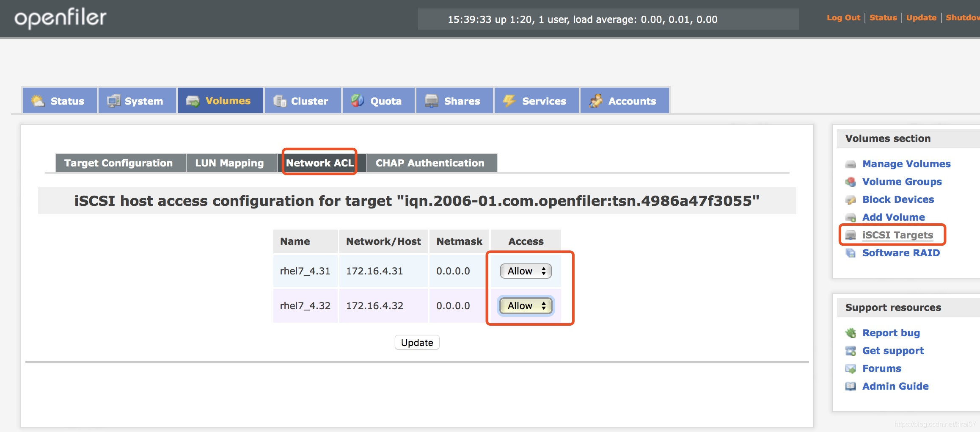Click the Netmask column header
The image size is (980, 432).
pyautogui.click(x=459, y=241)
